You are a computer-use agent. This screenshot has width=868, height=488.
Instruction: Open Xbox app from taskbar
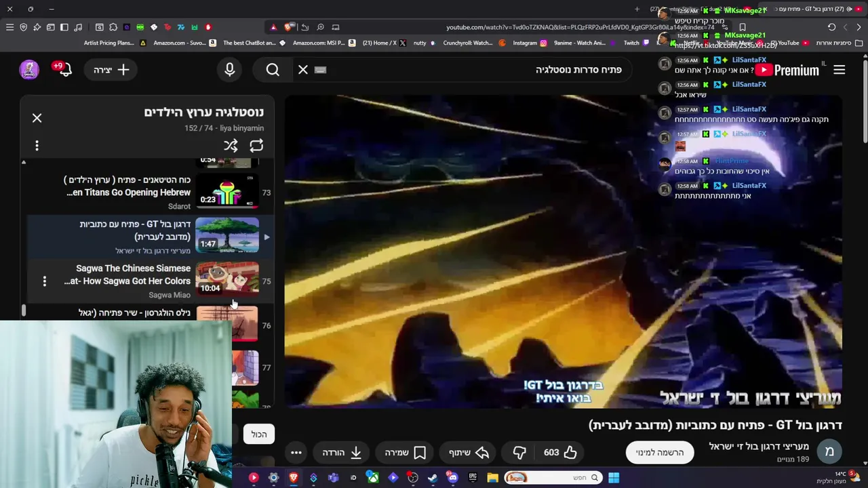click(x=373, y=478)
